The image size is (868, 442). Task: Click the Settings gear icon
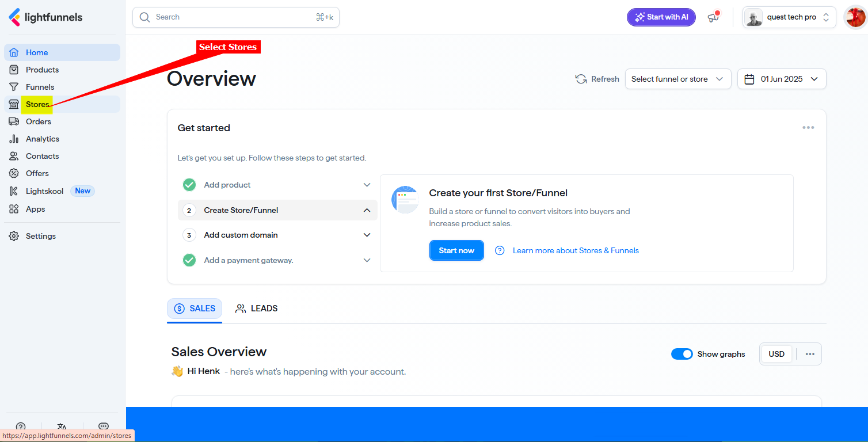[x=14, y=236]
